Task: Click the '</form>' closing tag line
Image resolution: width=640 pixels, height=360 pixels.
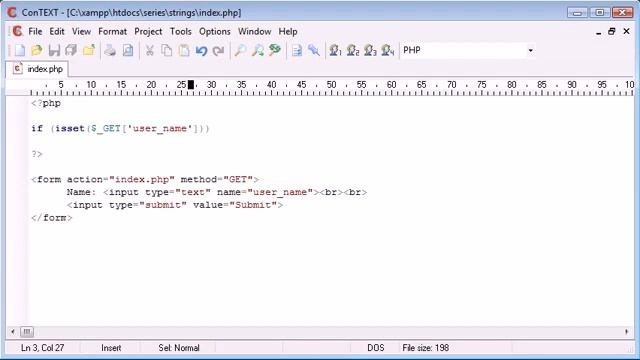Action: click(52, 218)
